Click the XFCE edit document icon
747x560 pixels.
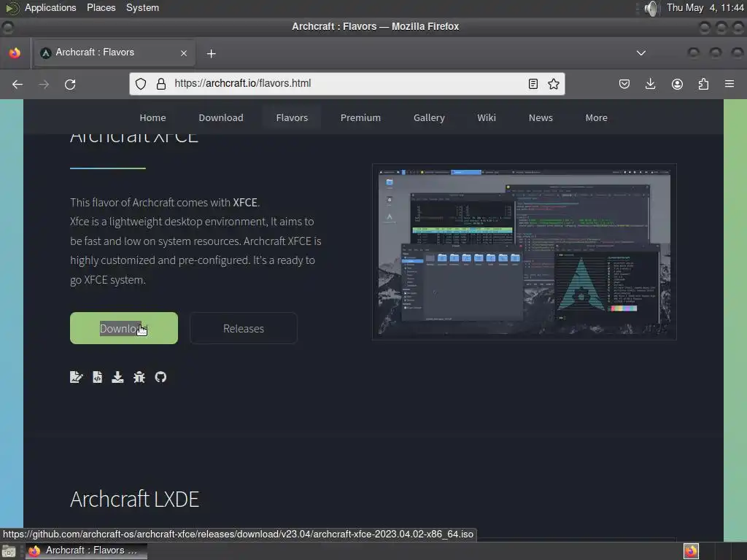(x=76, y=377)
